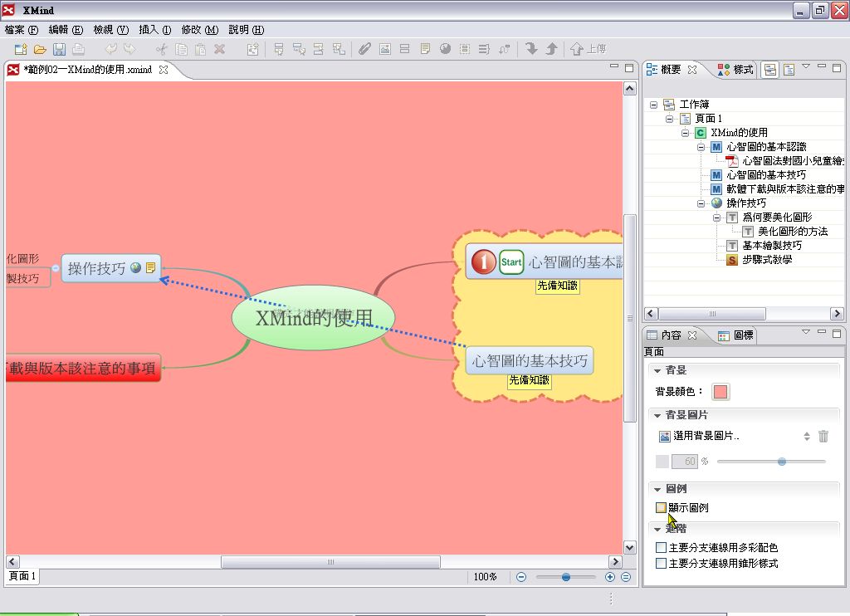This screenshot has height=616, width=850.
Task: Click the 上傳 upload button
Action: 589,49
